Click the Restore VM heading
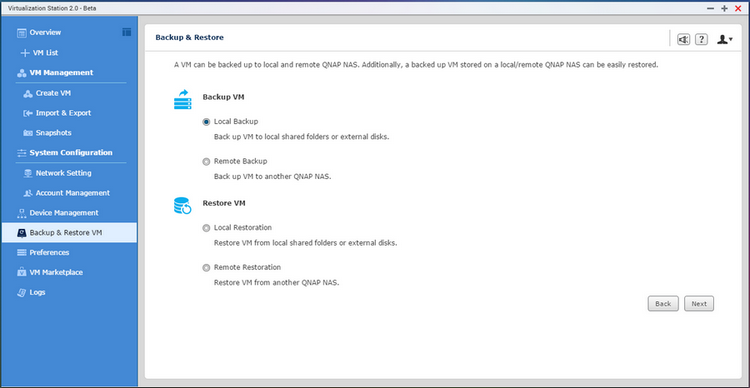Viewport: 750px width, 388px height. tap(224, 203)
